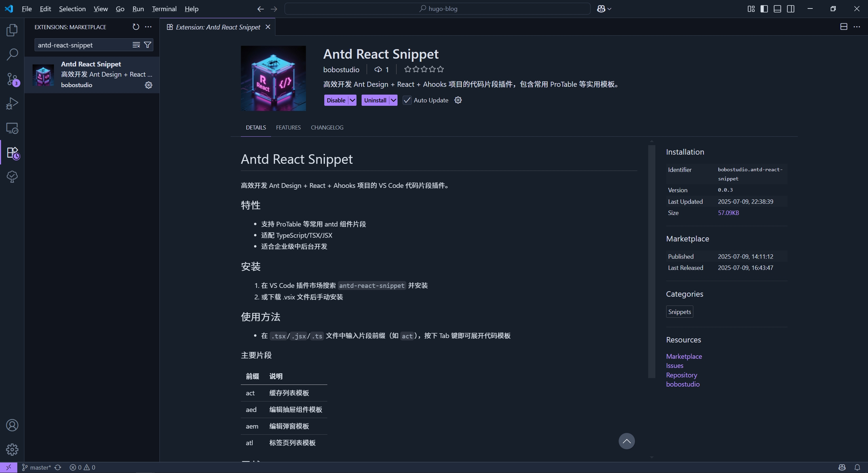Toggle primary side bar visibility
Image resolution: width=868 pixels, height=473 pixels.
pos(764,9)
